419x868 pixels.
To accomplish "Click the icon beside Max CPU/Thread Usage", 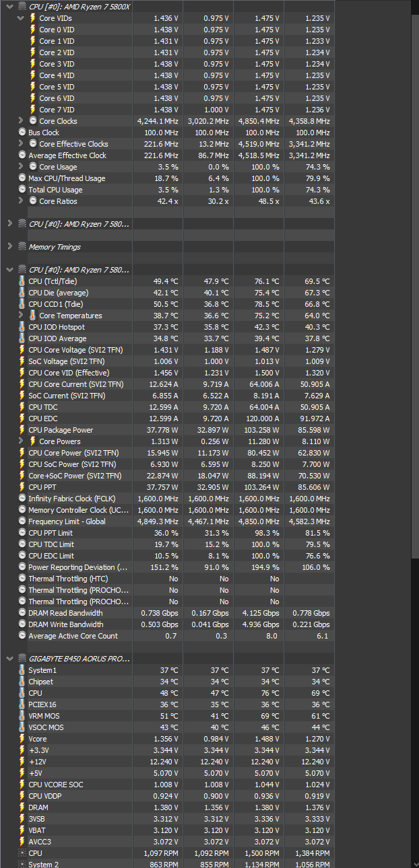I will point(22,178).
